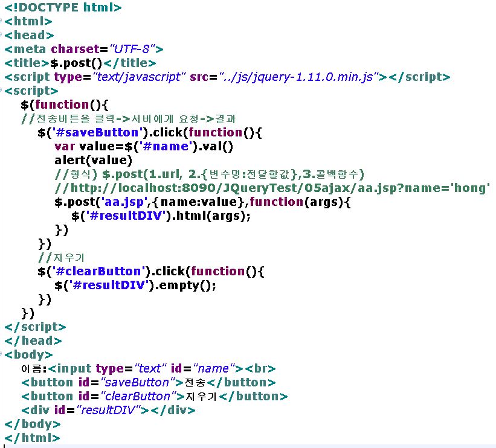Click the '#name' selector string
496x448 pixels.
166,146
